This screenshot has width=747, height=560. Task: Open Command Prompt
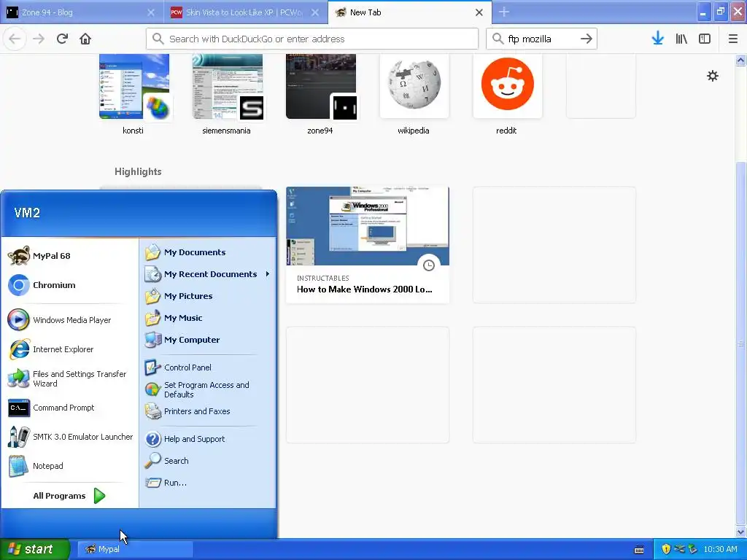pos(71,408)
